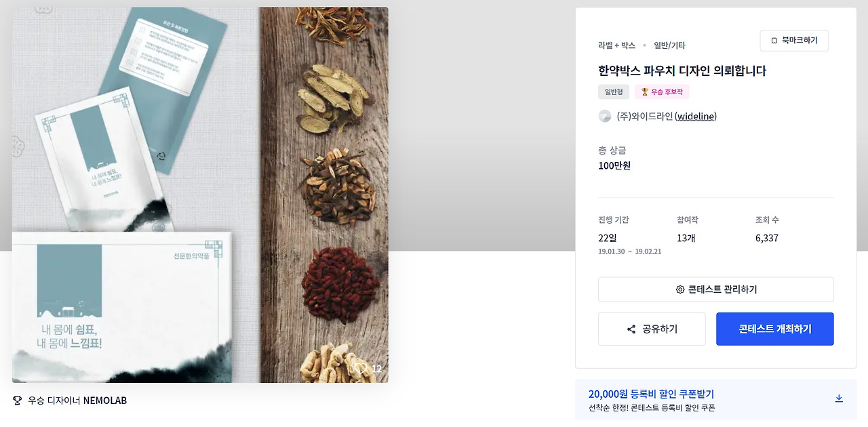868x427 pixels.
Task: Open the herbal pouch design thumbnail image
Action: point(200,195)
